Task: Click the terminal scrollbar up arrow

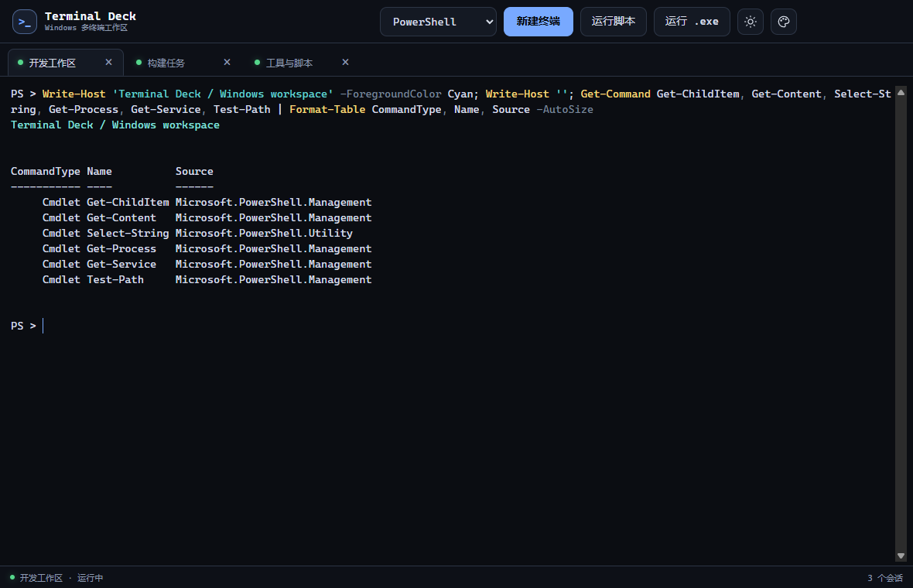Action: pyautogui.click(x=901, y=93)
